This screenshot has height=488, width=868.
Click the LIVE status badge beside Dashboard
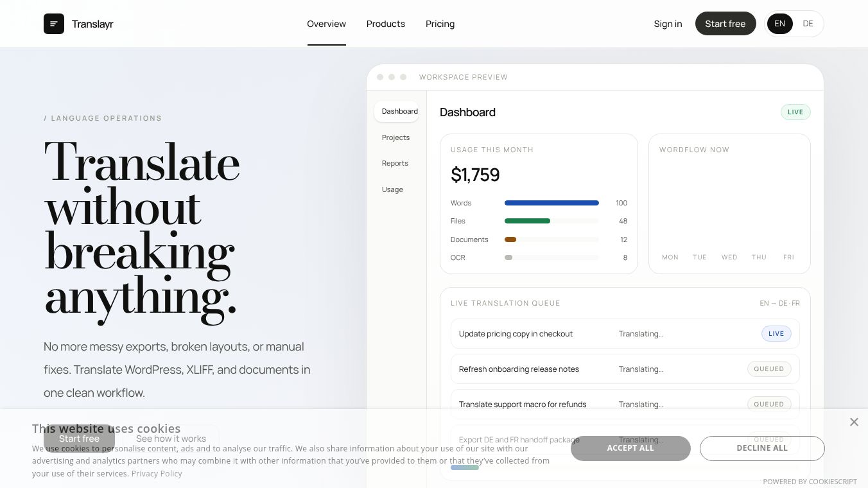coord(795,112)
